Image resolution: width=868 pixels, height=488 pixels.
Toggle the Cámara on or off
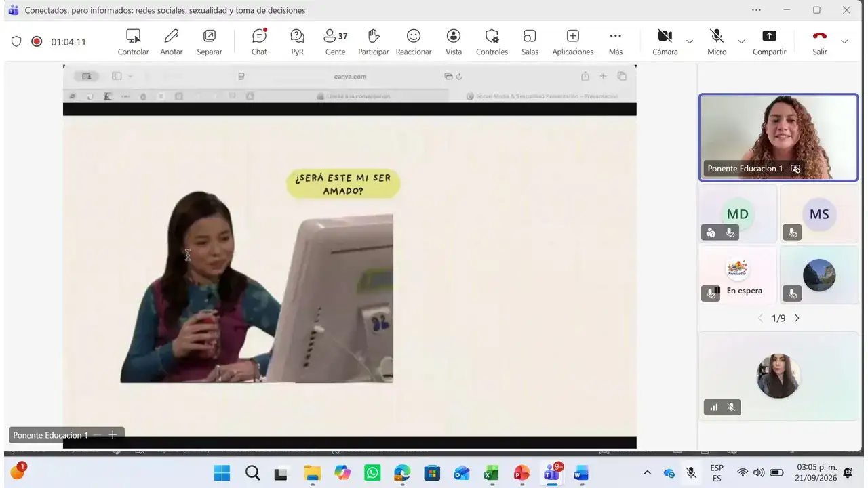pos(665,42)
